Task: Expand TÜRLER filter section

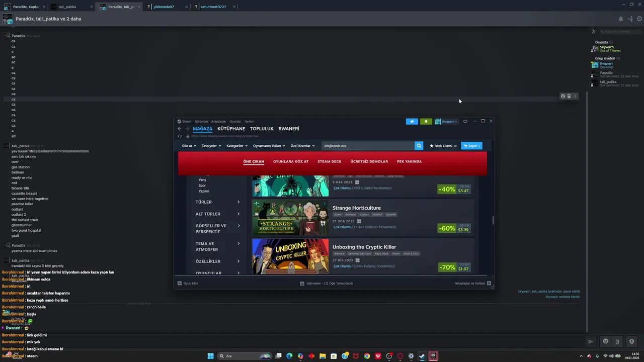Action: coord(218,202)
